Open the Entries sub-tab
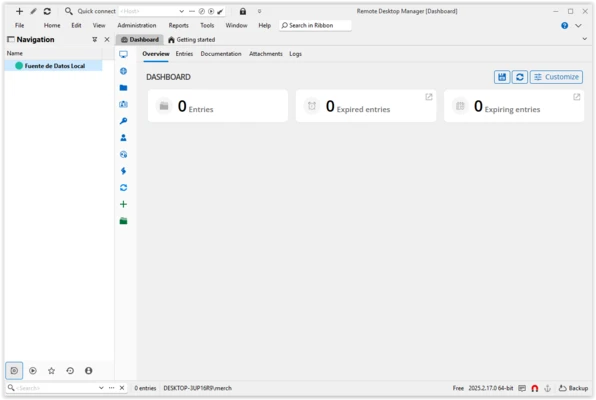 (184, 54)
